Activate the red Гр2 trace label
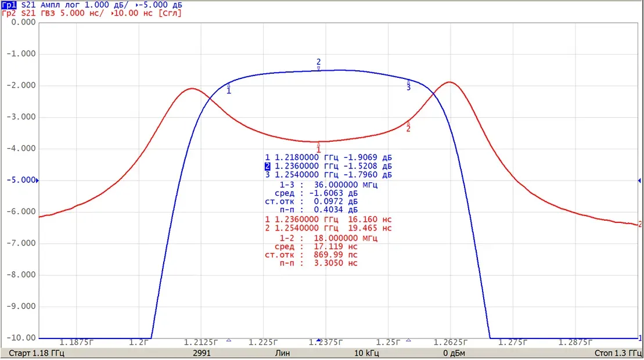Screen dimensions: 644x360 click(x=9, y=13)
